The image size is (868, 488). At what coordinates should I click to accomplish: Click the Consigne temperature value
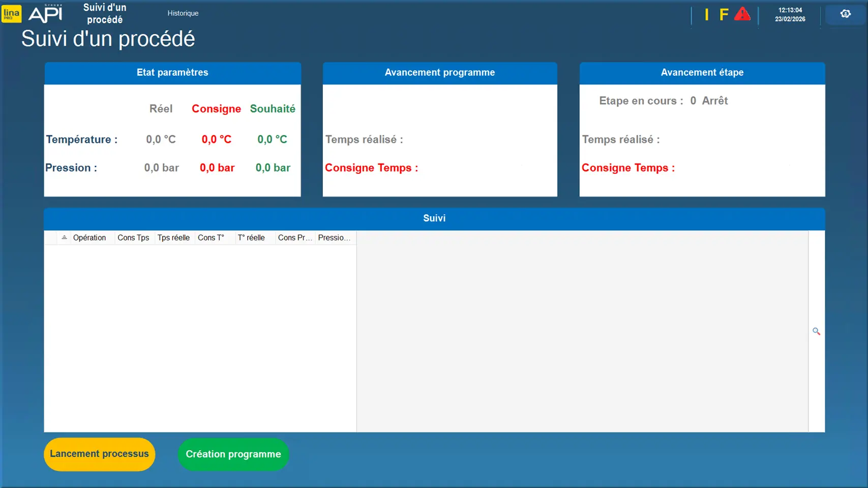[x=217, y=139]
